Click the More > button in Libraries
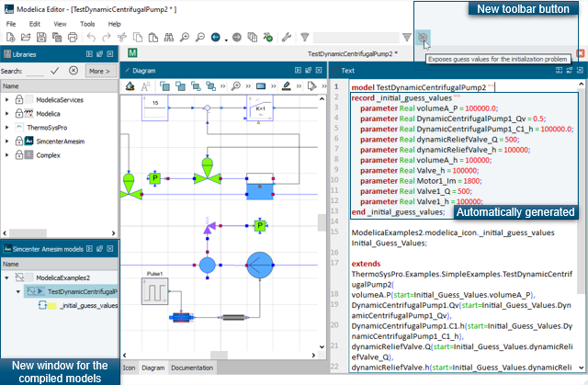Viewport: 588px width, 385px height. pos(98,70)
